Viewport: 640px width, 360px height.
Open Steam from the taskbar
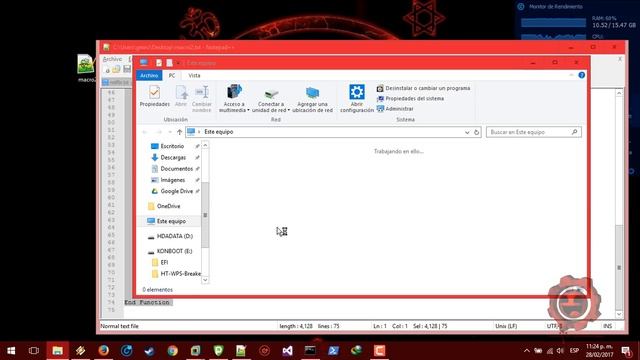pos(149,351)
